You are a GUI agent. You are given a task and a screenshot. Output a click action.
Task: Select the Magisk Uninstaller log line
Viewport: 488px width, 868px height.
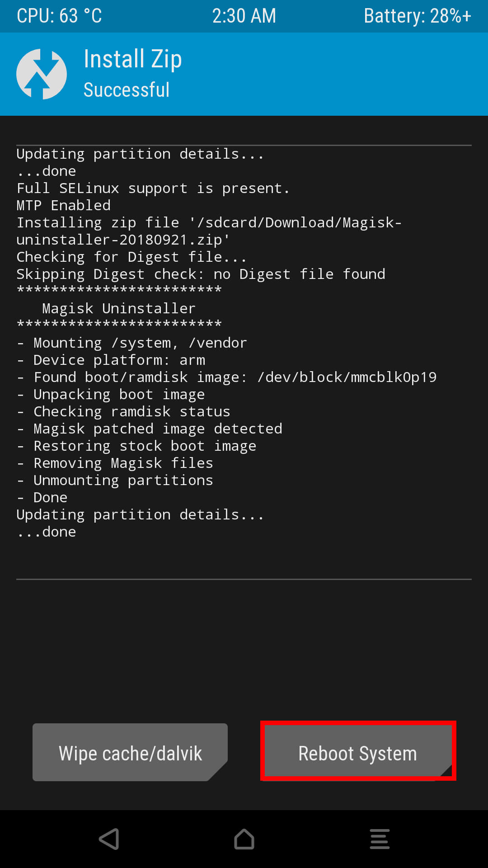click(118, 308)
